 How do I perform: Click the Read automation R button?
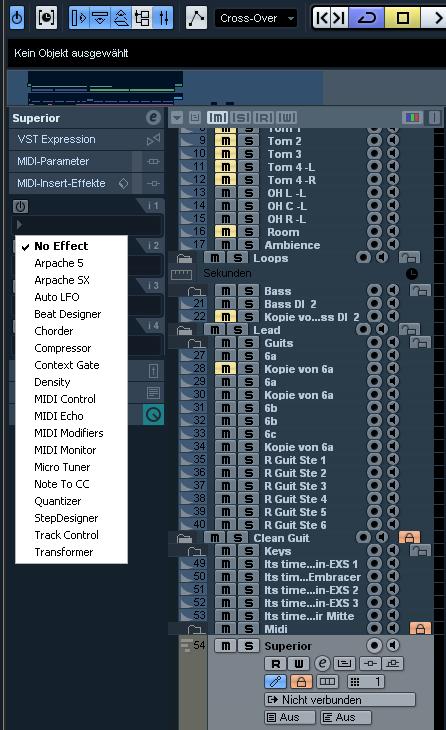(x=276, y=663)
